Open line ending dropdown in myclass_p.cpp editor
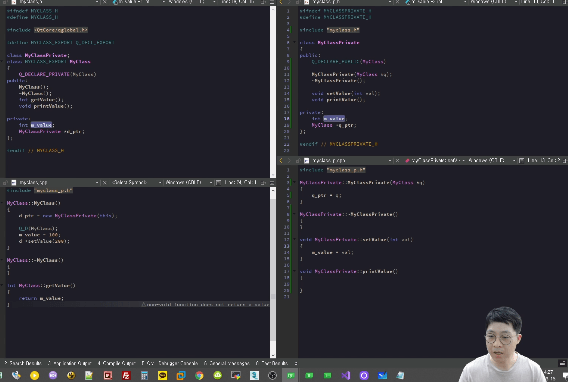The height and width of the screenshot is (382, 568). point(491,160)
